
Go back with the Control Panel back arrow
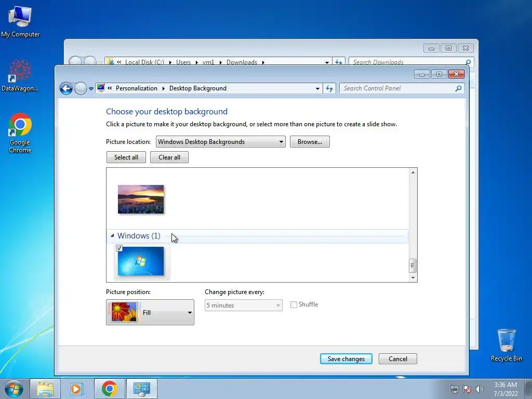coord(66,88)
